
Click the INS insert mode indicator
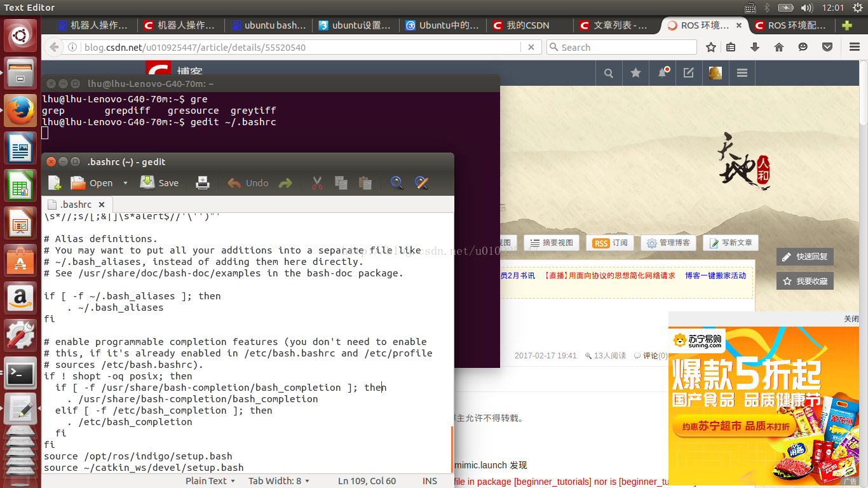430,481
